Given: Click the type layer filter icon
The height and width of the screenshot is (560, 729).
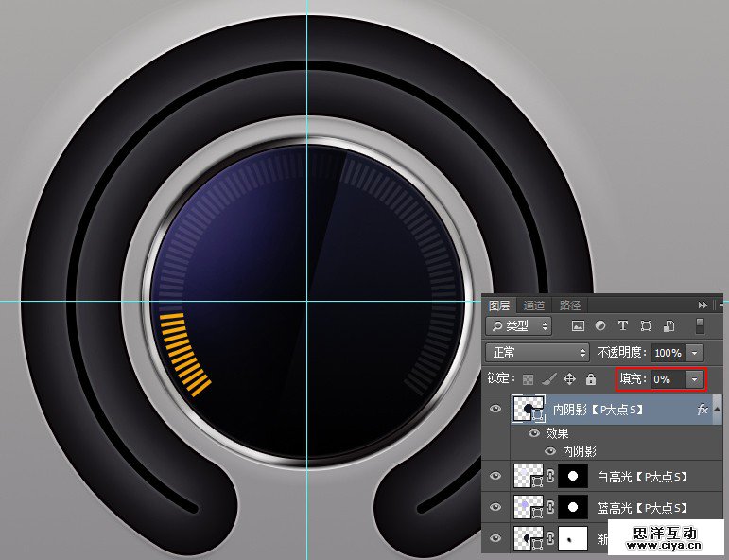Looking at the screenshot, I should click(623, 326).
